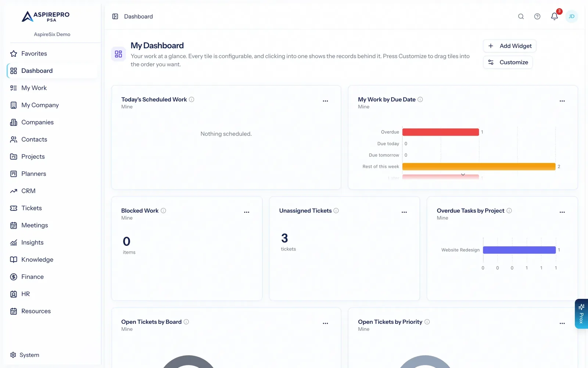Click the Customize button
The height and width of the screenshot is (368, 588).
pos(508,62)
